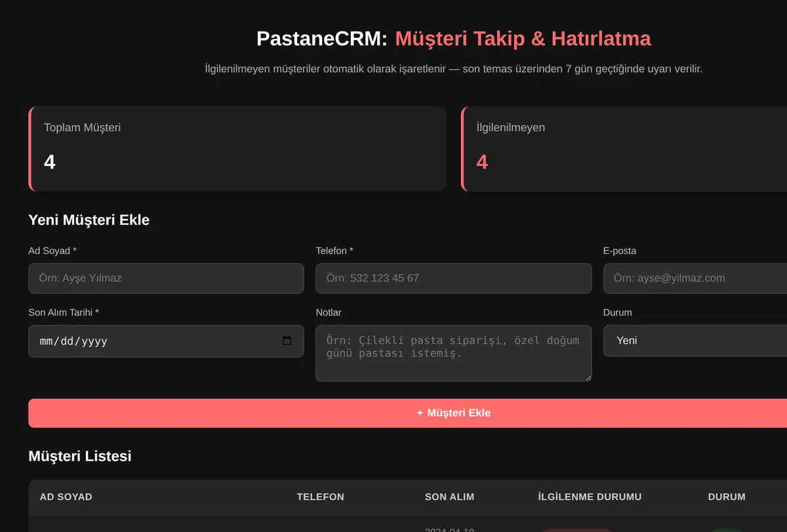
Task: Click the AD SOYAD column header
Action: coord(66,497)
